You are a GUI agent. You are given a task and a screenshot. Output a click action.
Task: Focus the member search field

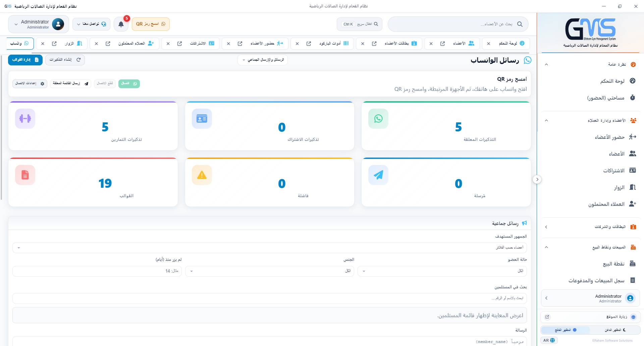[458, 24]
